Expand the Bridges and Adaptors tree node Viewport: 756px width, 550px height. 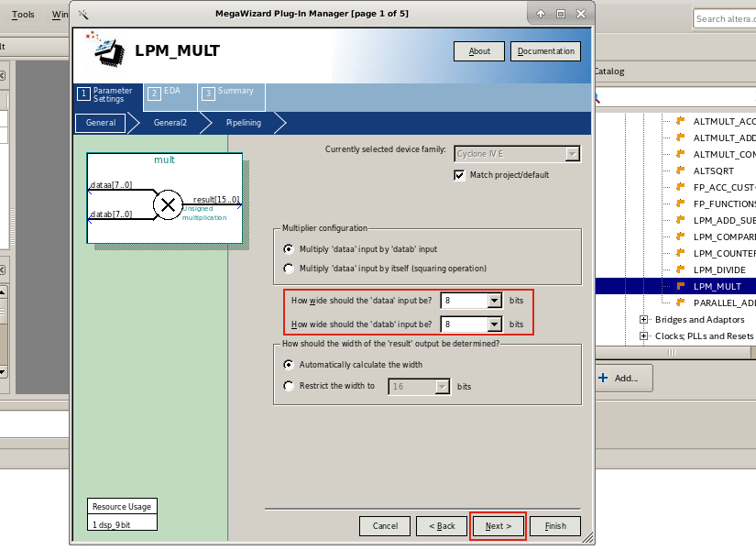pos(643,319)
